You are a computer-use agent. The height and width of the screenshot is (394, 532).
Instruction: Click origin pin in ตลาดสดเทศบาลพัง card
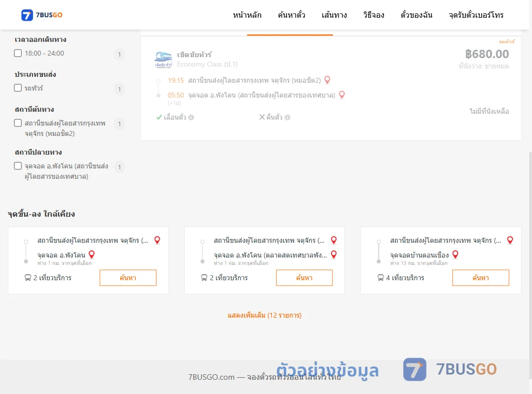click(x=334, y=240)
